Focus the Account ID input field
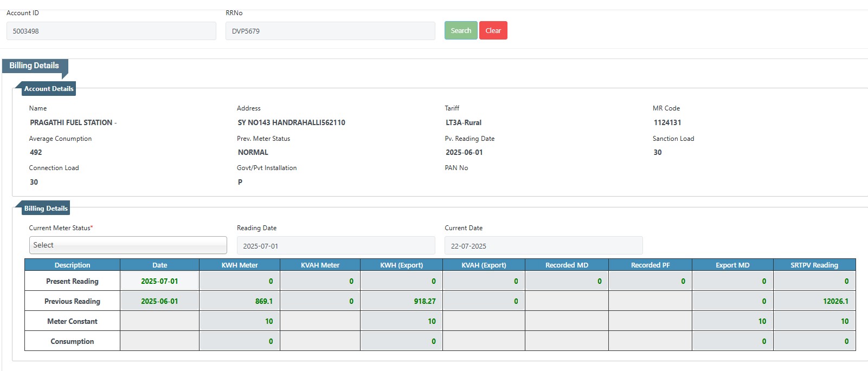Viewport: 868px width, 371px height. pos(111,31)
